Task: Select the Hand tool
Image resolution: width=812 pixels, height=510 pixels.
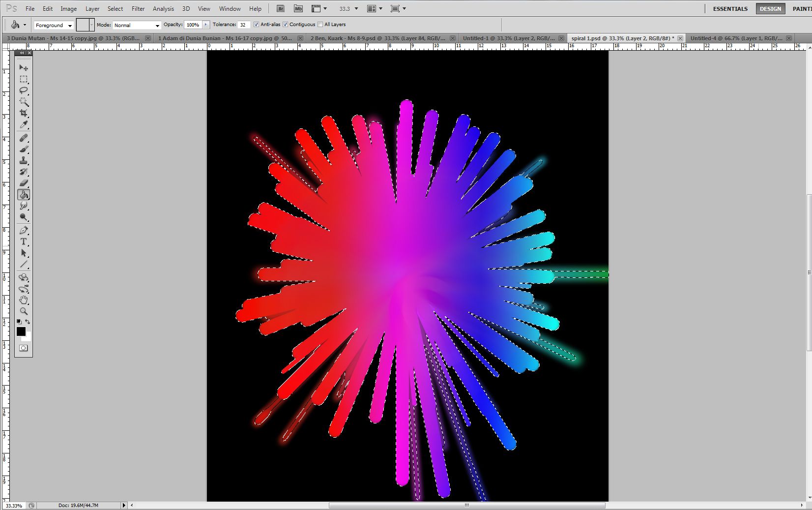Action: [23, 300]
